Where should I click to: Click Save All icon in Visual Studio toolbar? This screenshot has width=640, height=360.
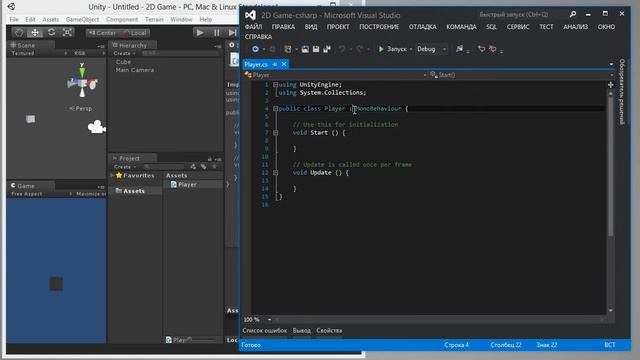click(x=327, y=49)
